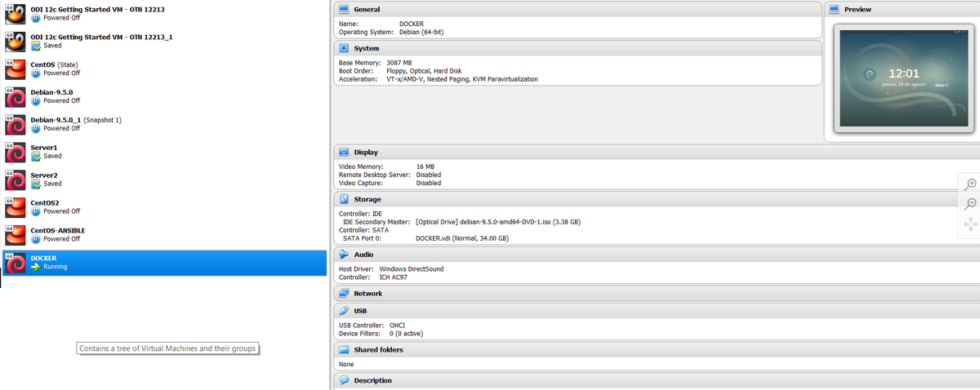Open the General settings header link
This screenshot has width=980, height=390.
367,9
